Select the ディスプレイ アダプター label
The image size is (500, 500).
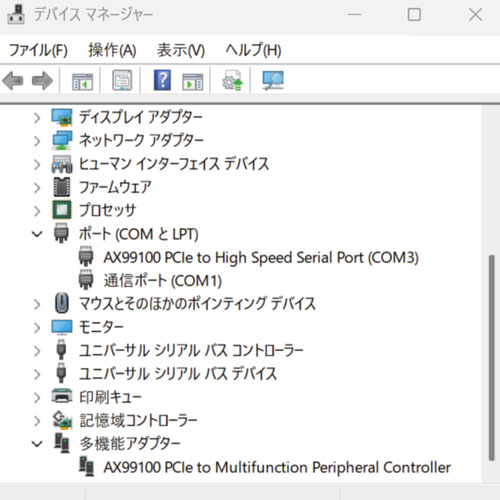coord(141,117)
